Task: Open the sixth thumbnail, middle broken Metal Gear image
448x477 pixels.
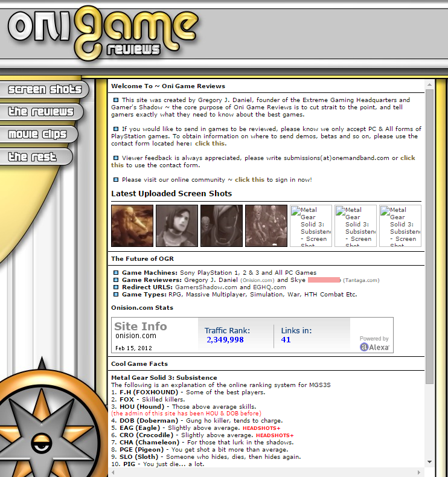Action: click(x=356, y=226)
